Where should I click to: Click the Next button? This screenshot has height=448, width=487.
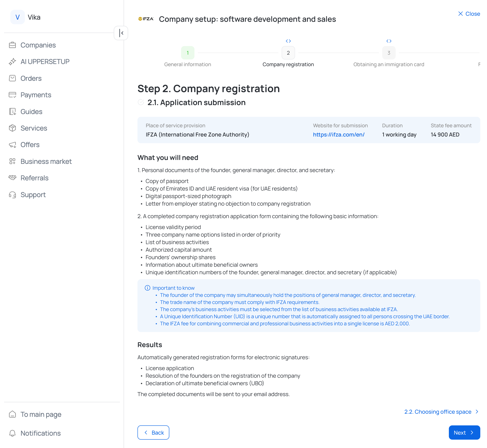tap(464, 433)
